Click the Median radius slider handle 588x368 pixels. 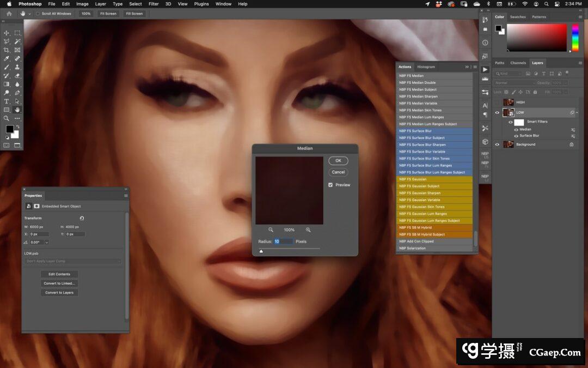pos(261,251)
